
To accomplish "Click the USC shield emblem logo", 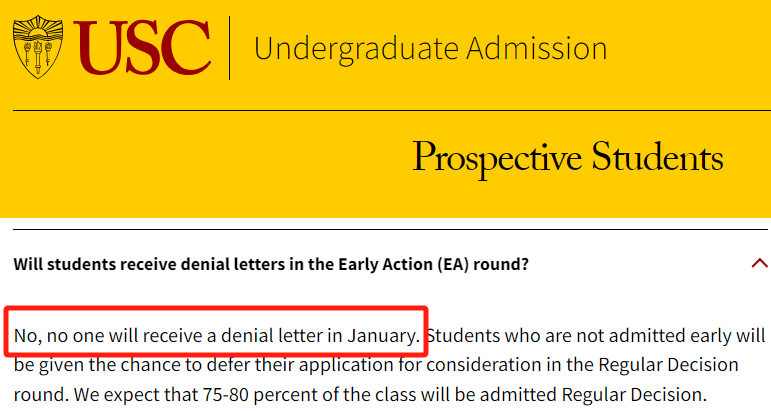I will click(38, 47).
